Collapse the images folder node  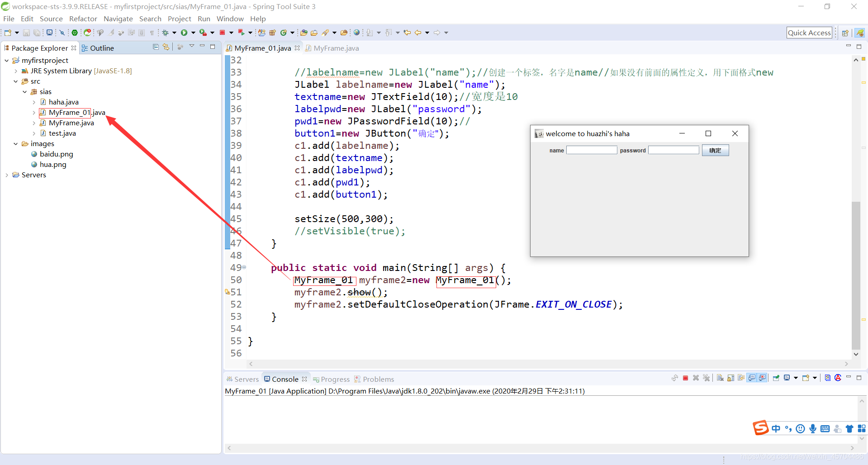16,144
